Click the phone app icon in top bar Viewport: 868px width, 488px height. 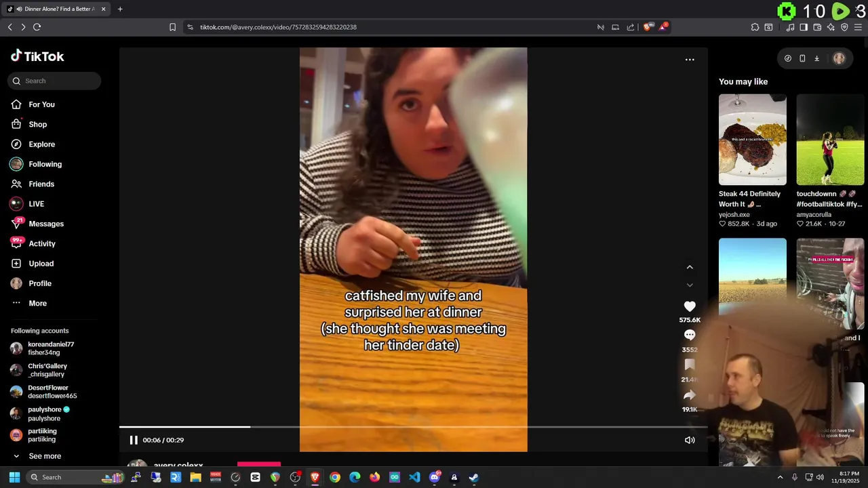802,58
